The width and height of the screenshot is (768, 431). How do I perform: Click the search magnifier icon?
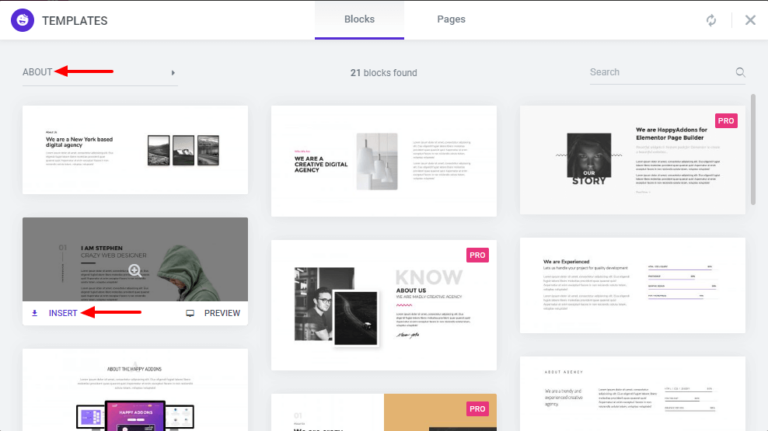point(741,72)
